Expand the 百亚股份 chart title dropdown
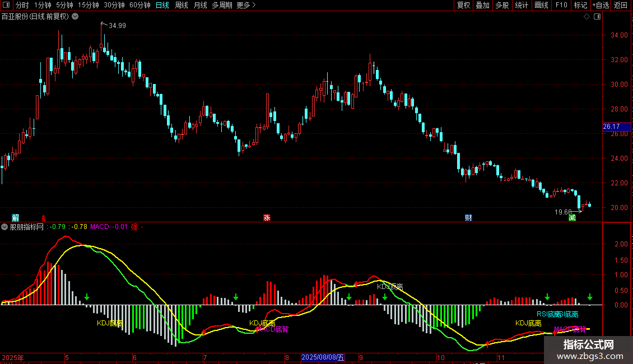The width and height of the screenshot is (633, 364). [75, 17]
